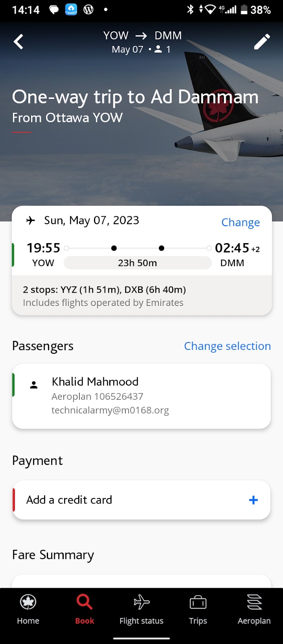Tap the blue plus icon for credit card
The image size is (283, 644).
click(x=254, y=500)
